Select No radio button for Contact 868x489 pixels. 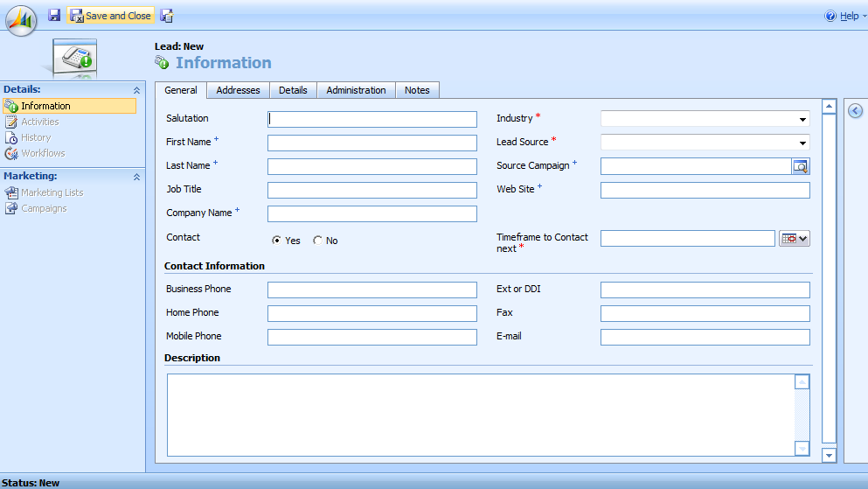click(x=317, y=241)
